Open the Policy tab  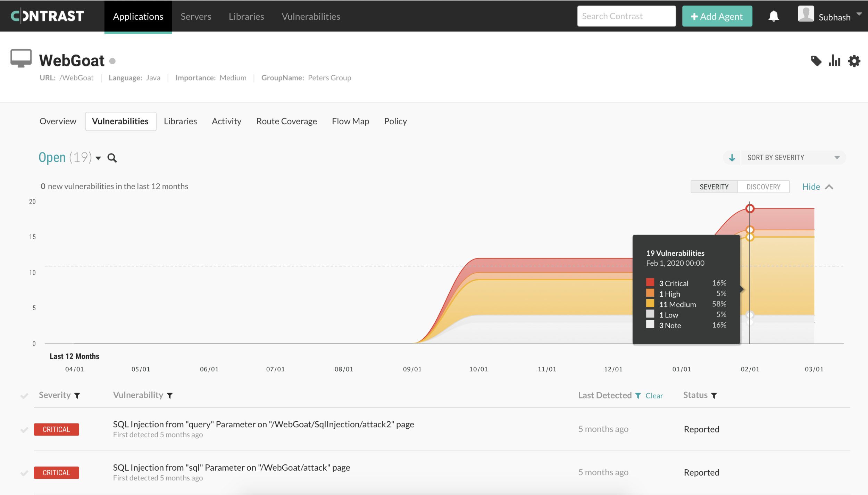coord(395,121)
